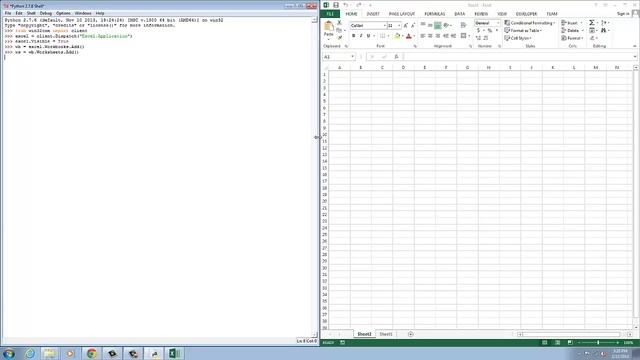The width and height of the screenshot is (640, 360).
Task: Open the Fill Color dropdown arrow
Action: (x=402, y=36)
